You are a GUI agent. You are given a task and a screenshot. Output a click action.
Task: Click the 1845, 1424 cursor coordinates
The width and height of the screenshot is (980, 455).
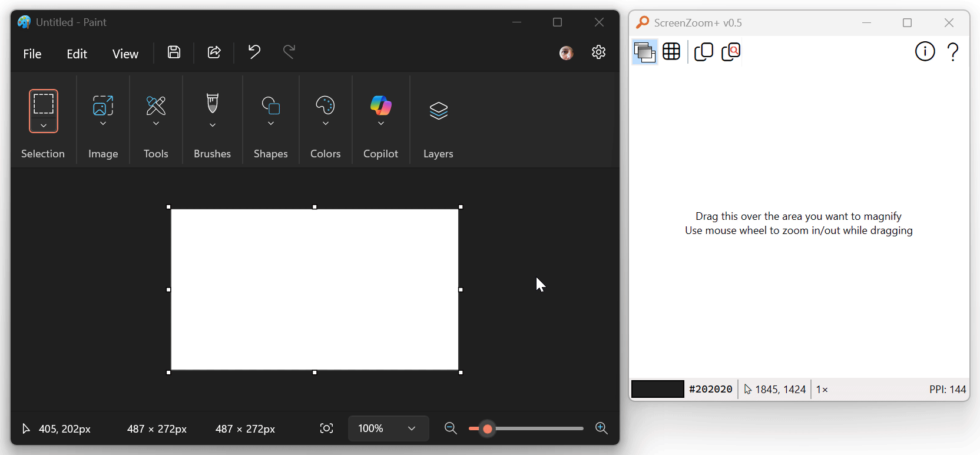tap(780, 390)
